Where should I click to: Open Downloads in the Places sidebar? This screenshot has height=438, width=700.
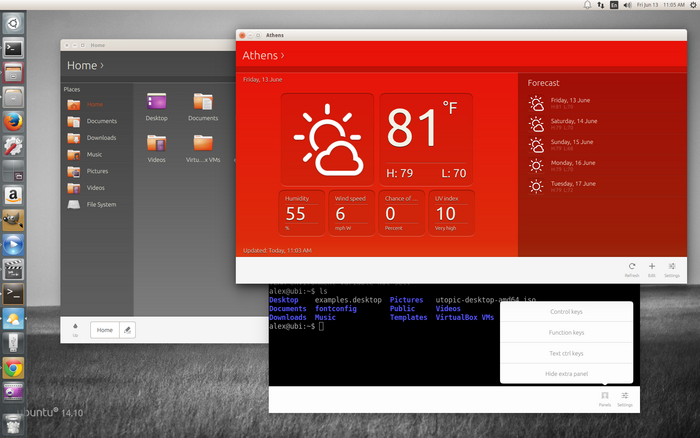click(x=101, y=138)
